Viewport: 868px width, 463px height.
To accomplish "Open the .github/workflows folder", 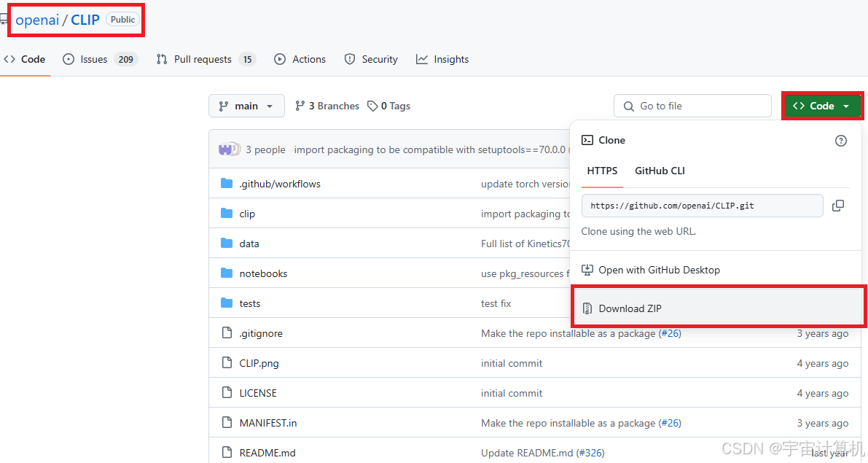I will pyautogui.click(x=280, y=184).
